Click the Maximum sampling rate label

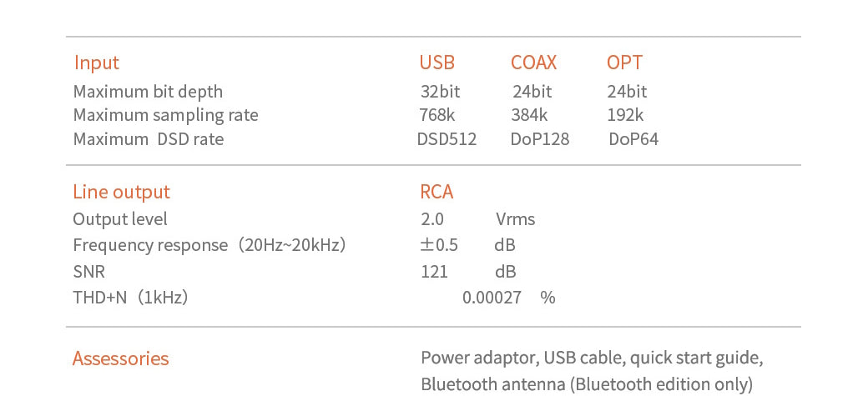coord(165,115)
